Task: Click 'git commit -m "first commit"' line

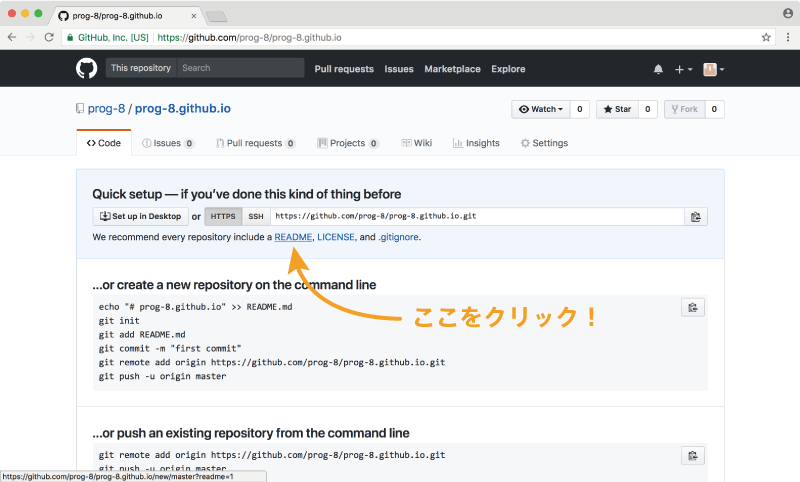Action: tap(170, 348)
